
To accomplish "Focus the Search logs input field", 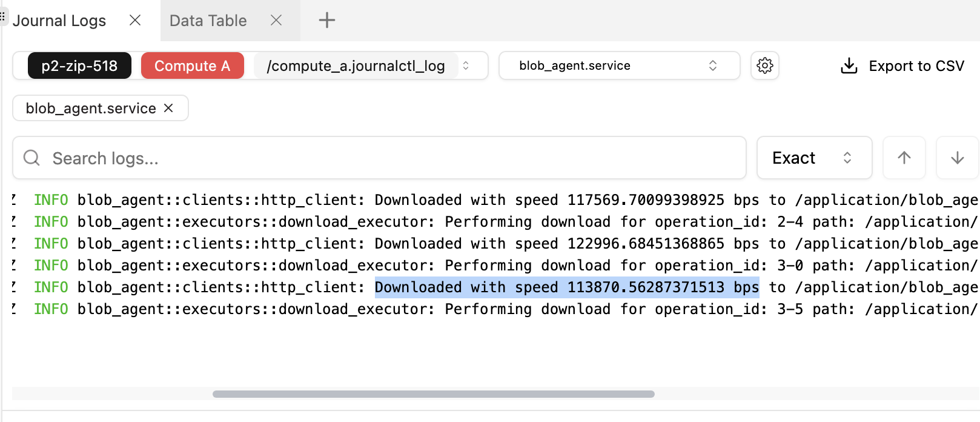I will coord(379,158).
